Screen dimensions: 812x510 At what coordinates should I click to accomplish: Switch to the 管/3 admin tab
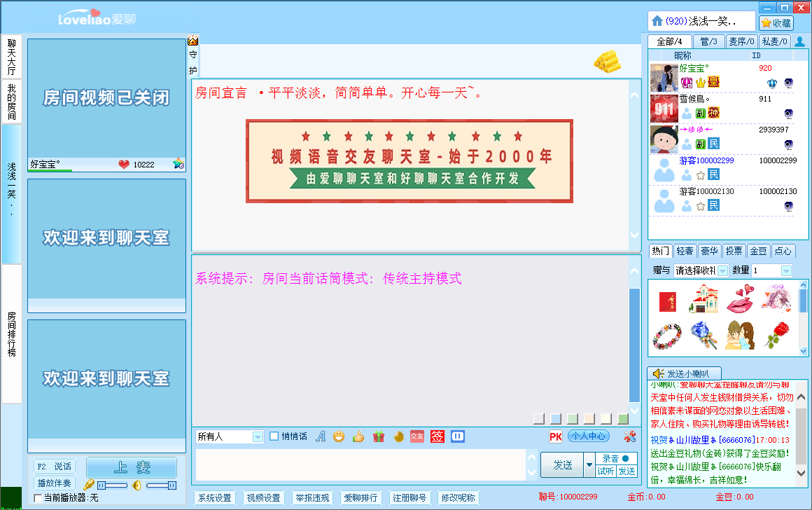708,41
